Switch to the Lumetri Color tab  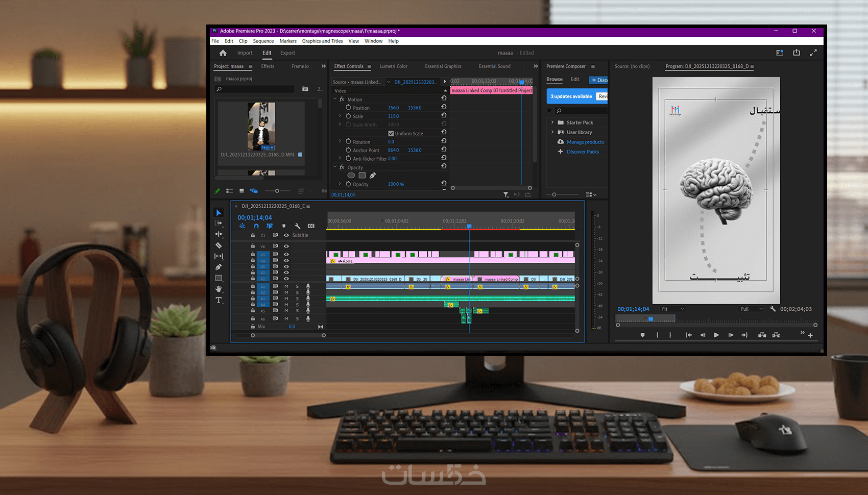pyautogui.click(x=394, y=66)
